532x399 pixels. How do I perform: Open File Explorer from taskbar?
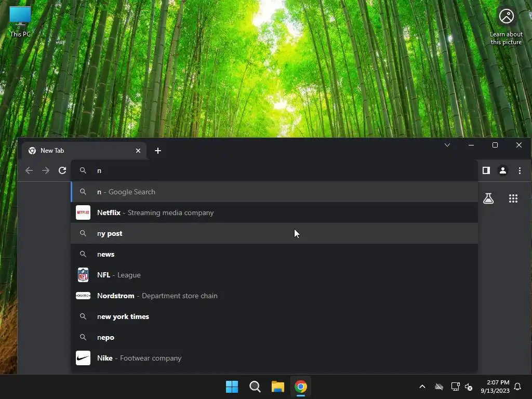[x=278, y=387]
